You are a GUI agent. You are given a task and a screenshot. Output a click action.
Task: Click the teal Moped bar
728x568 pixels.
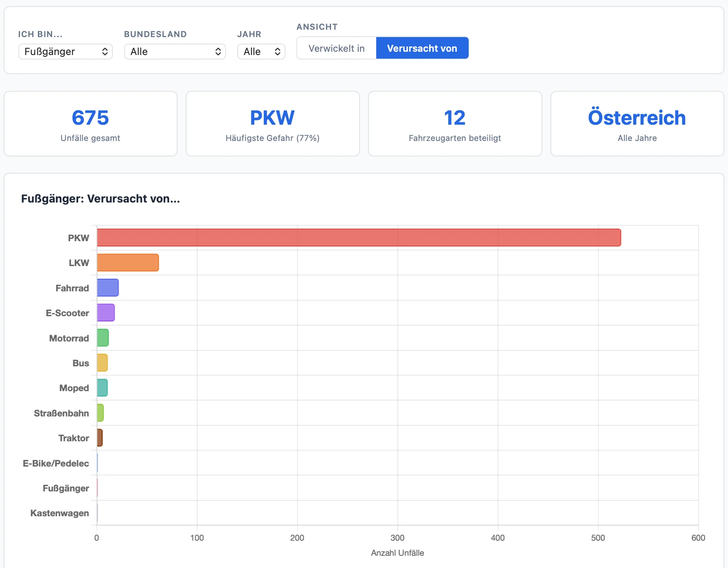click(102, 388)
